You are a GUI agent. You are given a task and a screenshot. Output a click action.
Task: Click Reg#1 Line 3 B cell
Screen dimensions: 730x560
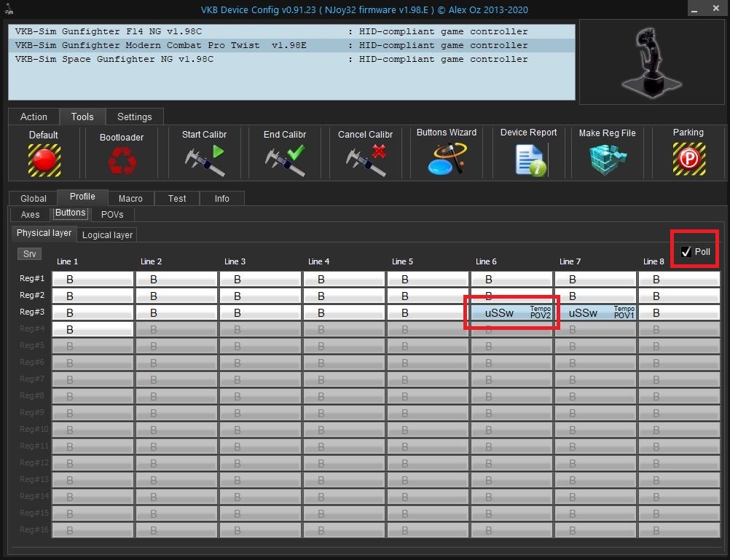tap(260, 279)
